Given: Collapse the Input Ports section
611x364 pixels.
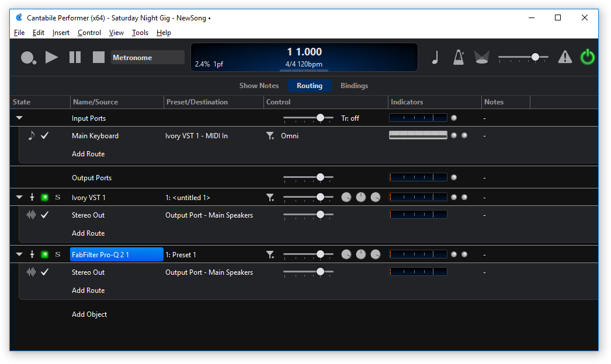Looking at the screenshot, I should 19,118.
